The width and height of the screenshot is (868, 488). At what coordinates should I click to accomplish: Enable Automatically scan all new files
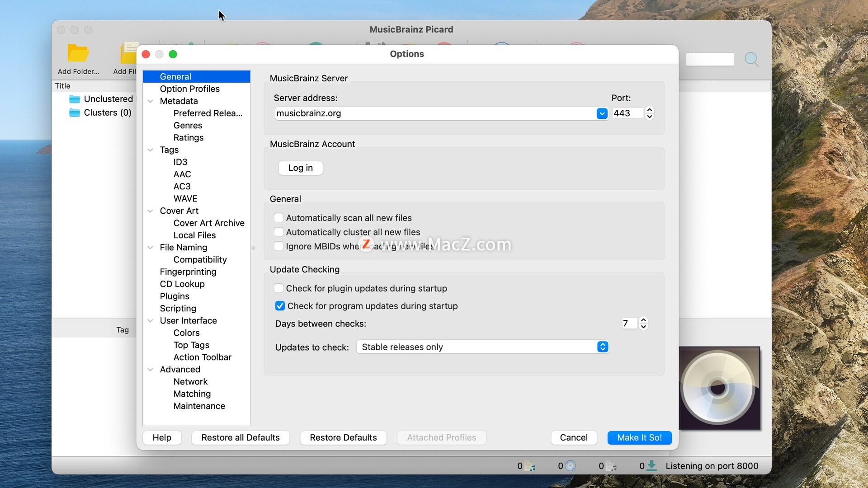[x=279, y=218]
